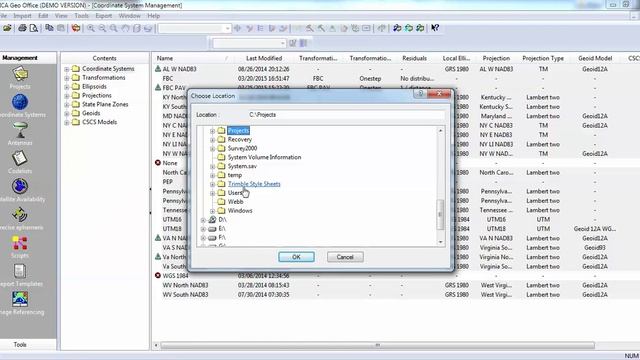Click the help button in Choose Location dialog
The height and width of the screenshot is (360, 640).
420,94
